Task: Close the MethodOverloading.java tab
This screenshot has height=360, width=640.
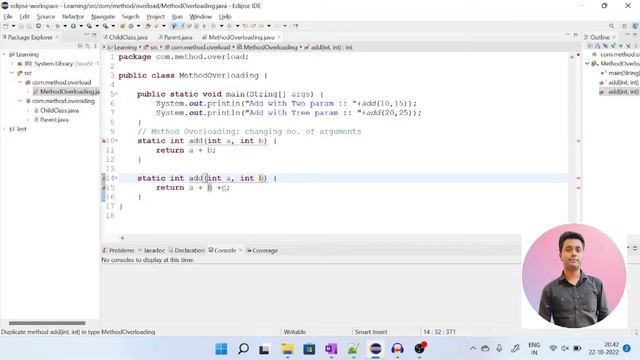Action: pyautogui.click(x=279, y=37)
